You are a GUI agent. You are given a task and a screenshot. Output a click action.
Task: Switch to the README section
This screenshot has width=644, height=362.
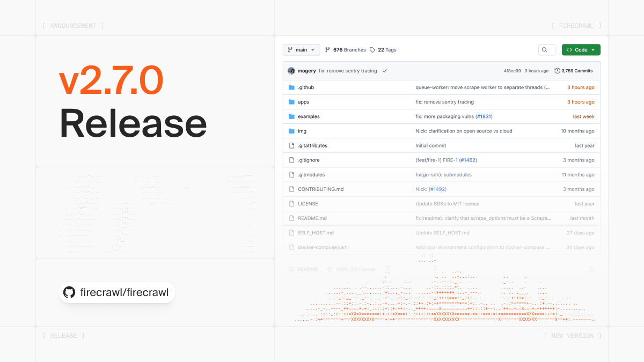click(x=303, y=269)
